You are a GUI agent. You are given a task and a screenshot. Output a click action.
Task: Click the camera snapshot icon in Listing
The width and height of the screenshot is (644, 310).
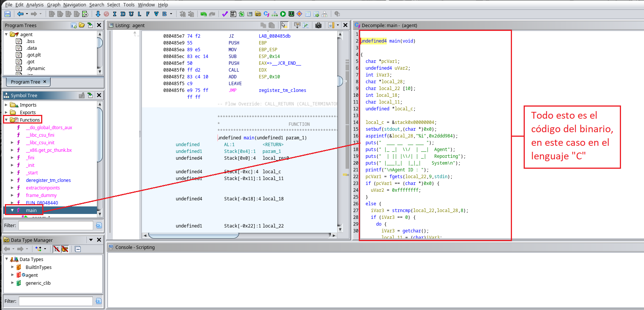click(x=318, y=25)
